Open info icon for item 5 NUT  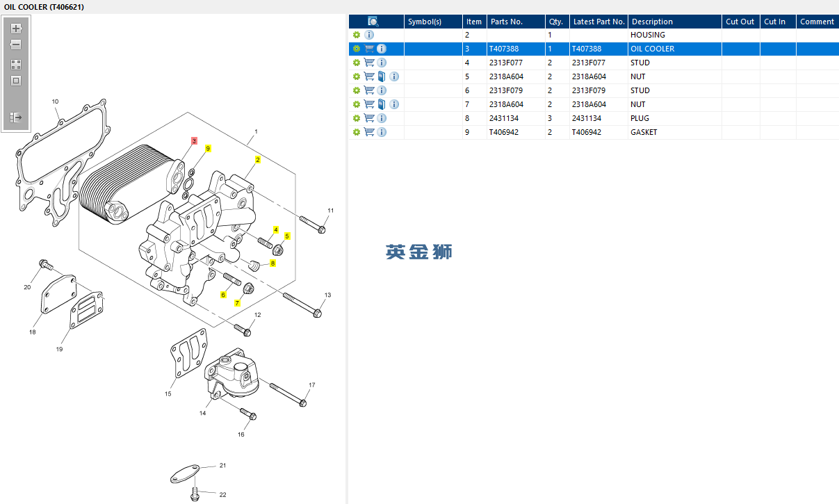[394, 76]
